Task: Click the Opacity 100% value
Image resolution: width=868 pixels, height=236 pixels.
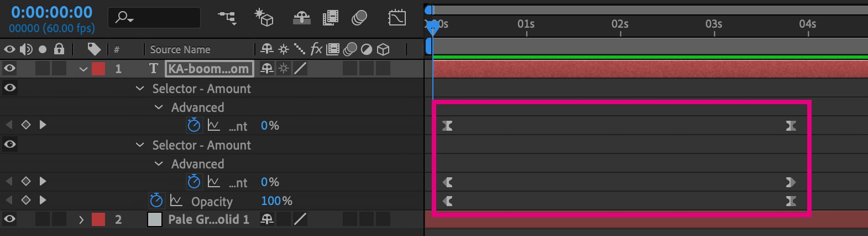Action: 276,201
